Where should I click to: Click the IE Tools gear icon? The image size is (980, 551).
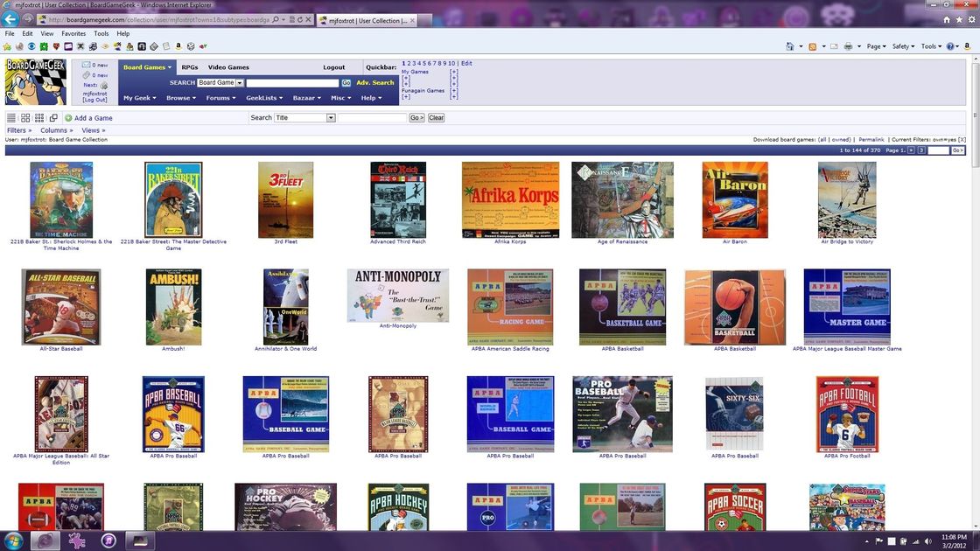click(970, 19)
